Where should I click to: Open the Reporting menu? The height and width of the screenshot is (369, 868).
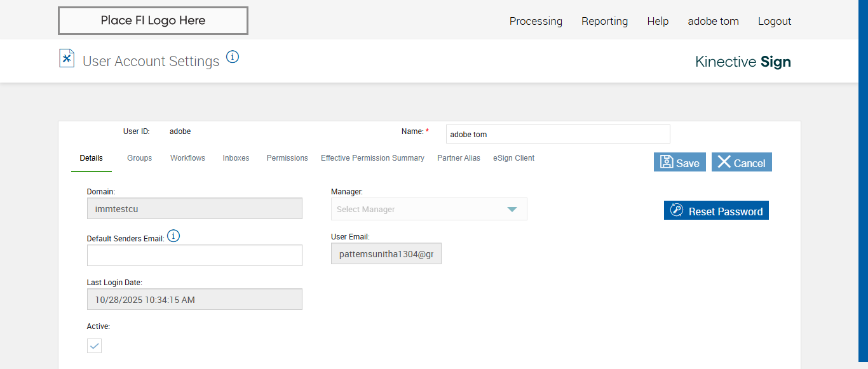[604, 21]
